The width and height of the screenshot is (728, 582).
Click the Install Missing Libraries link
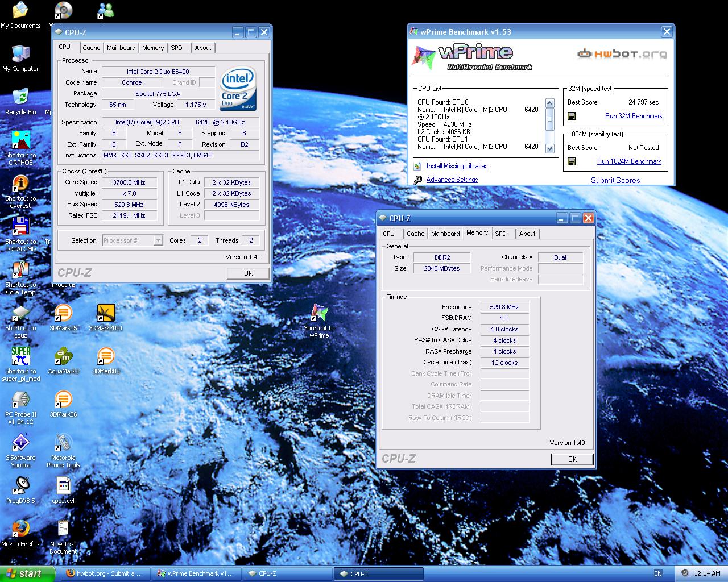(457, 166)
